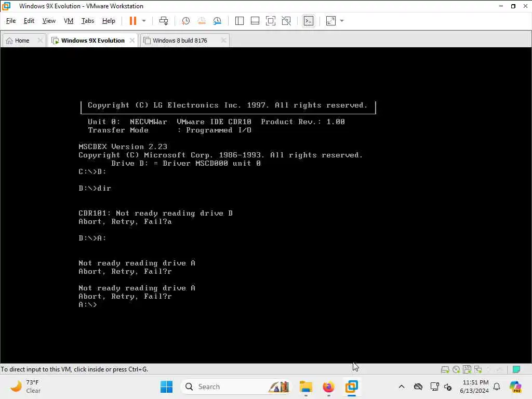The width and height of the screenshot is (532, 399).
Task: Click the floppy drive status icon
Action: tap(467, 369)
